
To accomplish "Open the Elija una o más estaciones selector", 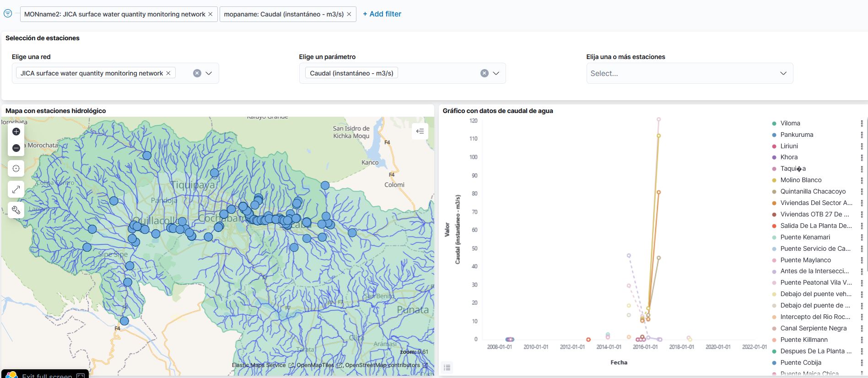I will pyautogui.click(x=690, y=73).
